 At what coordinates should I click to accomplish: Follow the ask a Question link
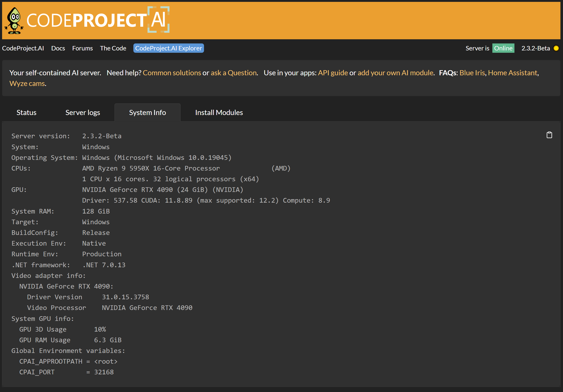(234, 73)
